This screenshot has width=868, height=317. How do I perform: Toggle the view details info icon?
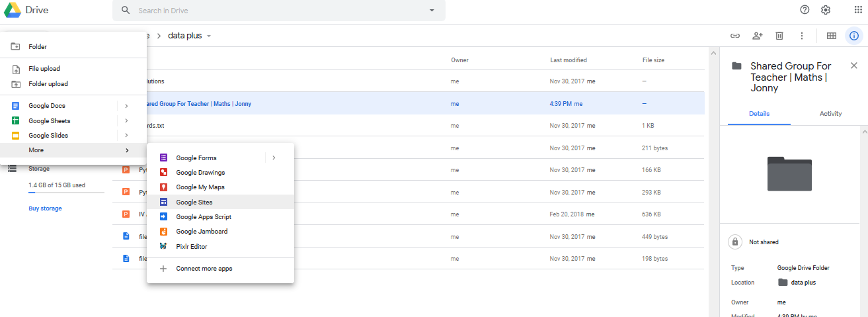coord(854,36)
